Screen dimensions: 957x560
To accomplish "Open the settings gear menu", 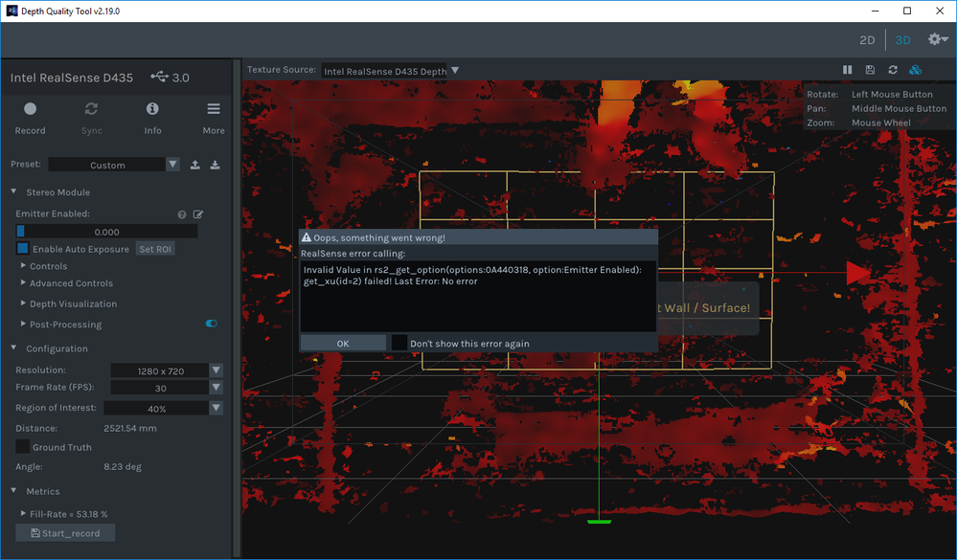I will (938, 39).
